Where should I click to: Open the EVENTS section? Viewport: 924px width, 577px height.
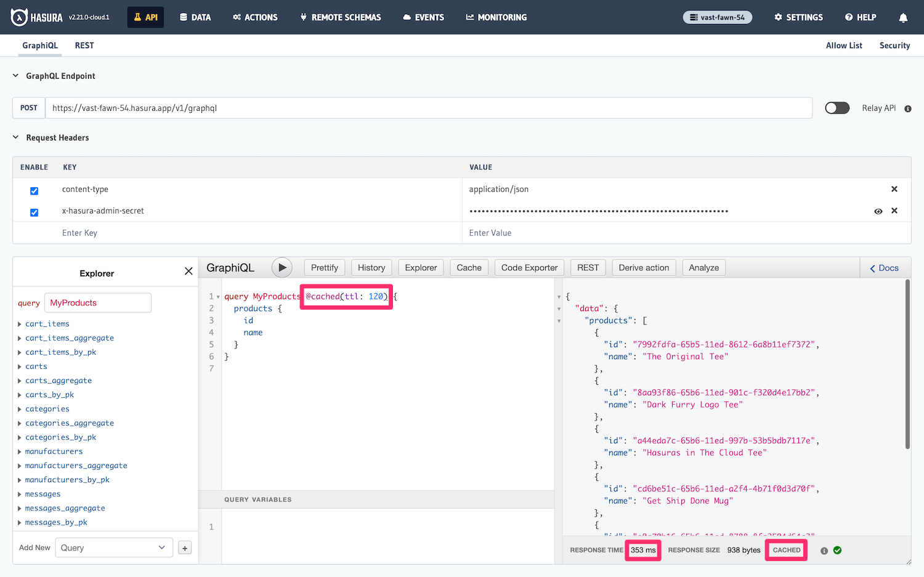coord(423,17)
